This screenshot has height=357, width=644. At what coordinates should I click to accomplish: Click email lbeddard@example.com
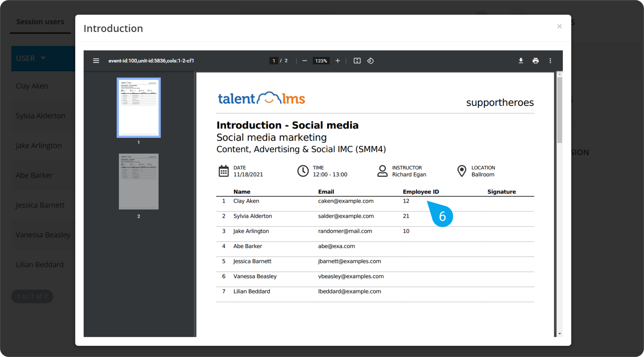pos(349,291)
